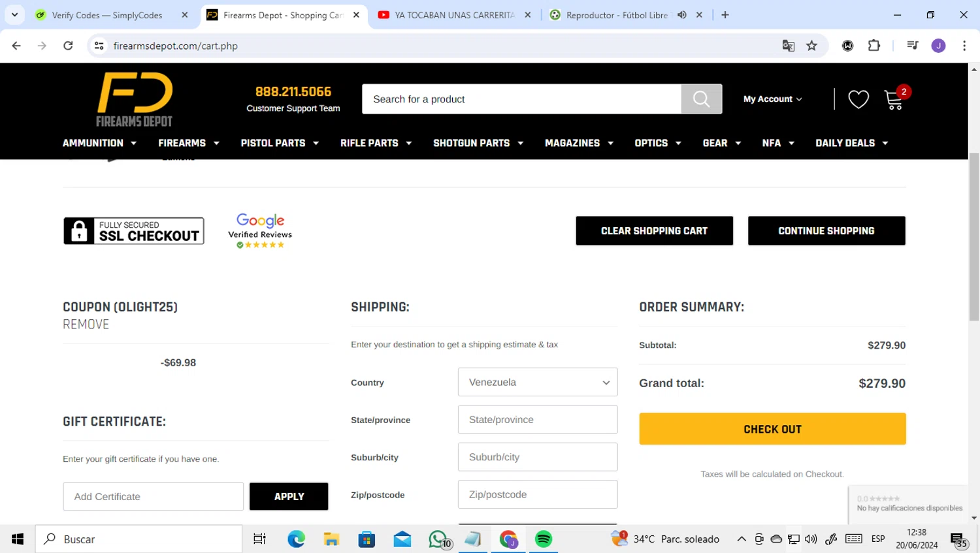Focus the Search for a product field
Screen dimensions: 980x553
(x=521, y=99)
